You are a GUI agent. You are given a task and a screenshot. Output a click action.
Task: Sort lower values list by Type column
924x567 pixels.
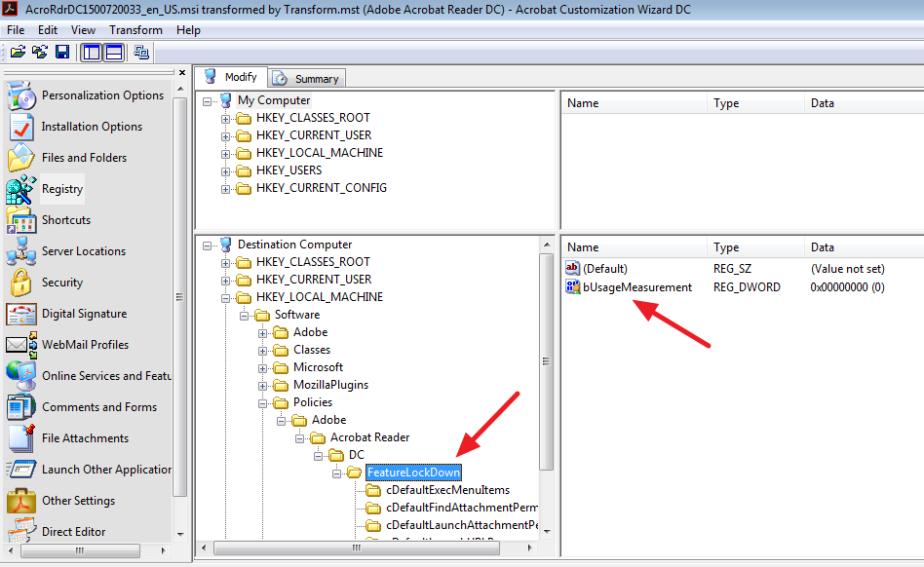[x=755, y=247]
